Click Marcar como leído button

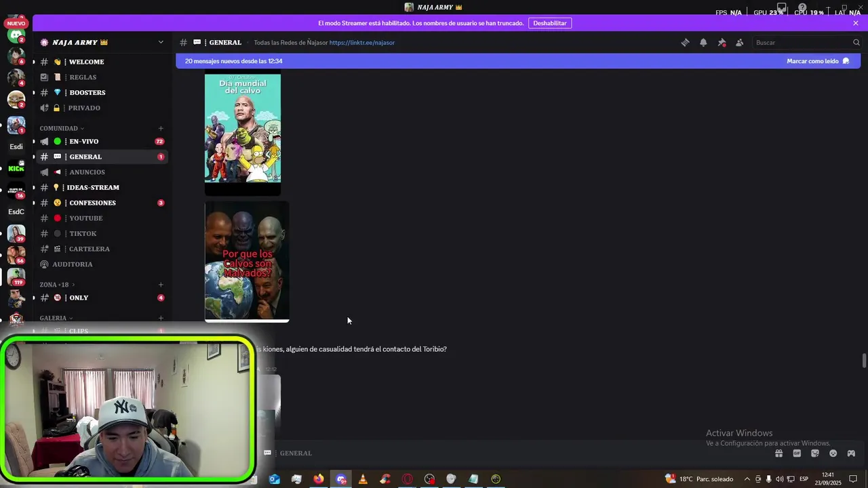818,61
